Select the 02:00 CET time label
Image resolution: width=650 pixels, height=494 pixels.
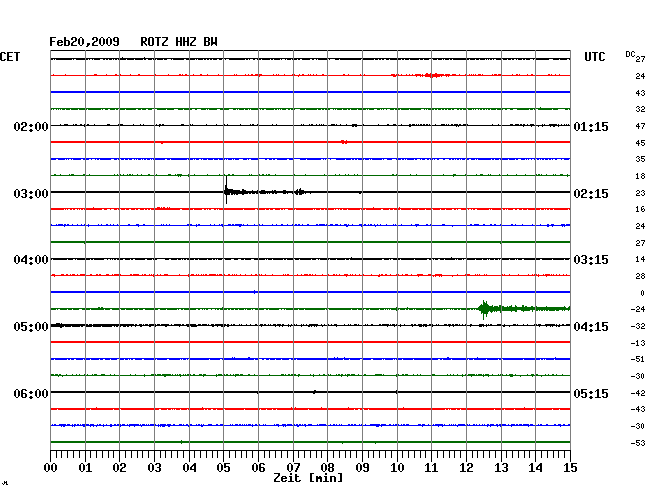[31, 126]
